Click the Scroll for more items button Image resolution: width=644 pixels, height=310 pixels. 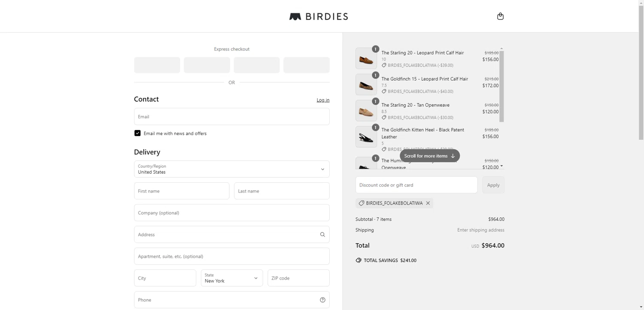(430, 156)
